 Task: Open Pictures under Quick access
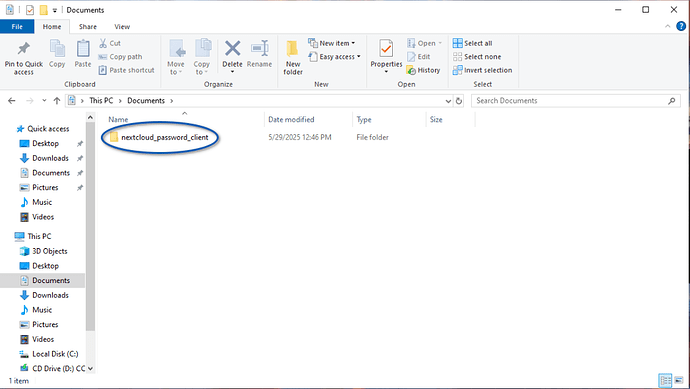click(39, 187)
